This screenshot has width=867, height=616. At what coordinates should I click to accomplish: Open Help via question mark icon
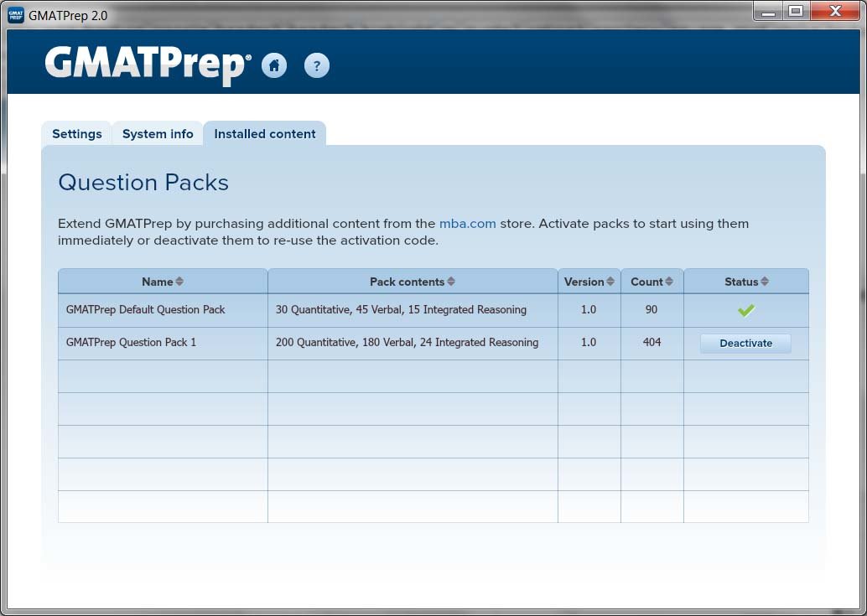pyautogui.click(x=316, y=65)
